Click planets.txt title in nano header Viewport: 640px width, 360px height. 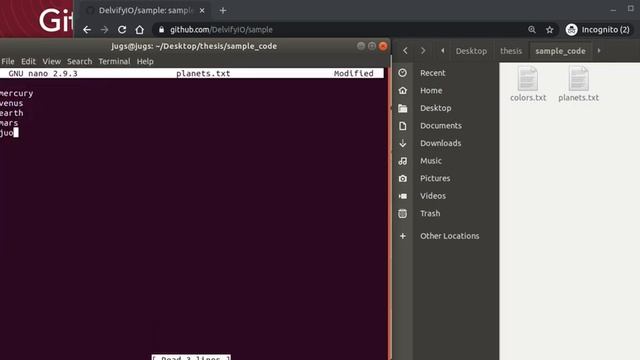point(203,73)
